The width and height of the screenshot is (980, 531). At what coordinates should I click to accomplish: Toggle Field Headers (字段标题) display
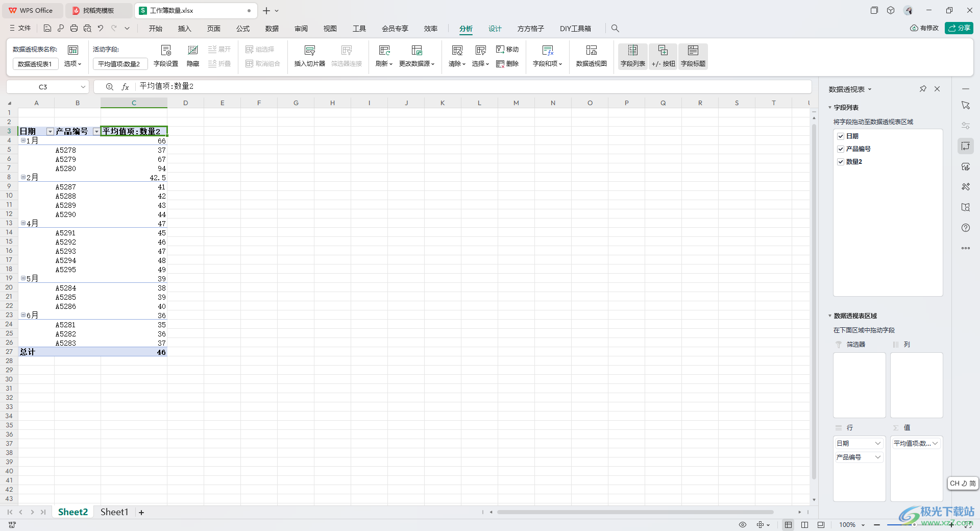click(x=693, y=56)
